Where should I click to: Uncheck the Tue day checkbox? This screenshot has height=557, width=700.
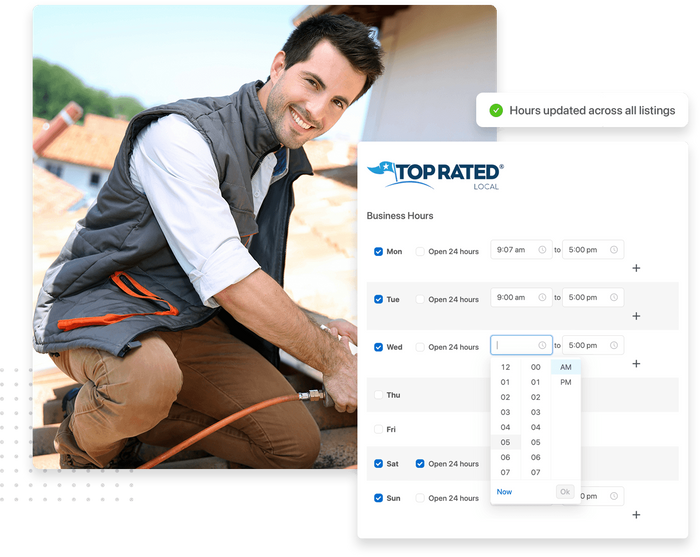pos(378,299)
